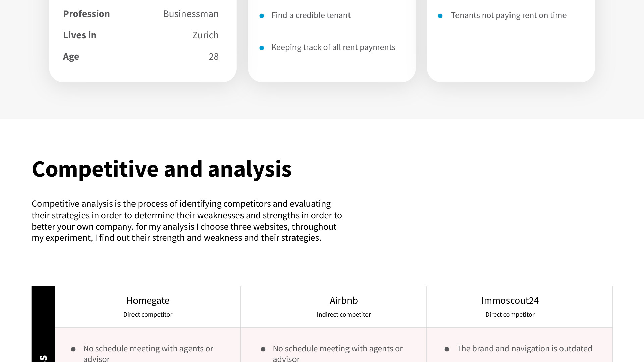
Task: Click the Immoscout24 competitor name
Action: [509, 300]
